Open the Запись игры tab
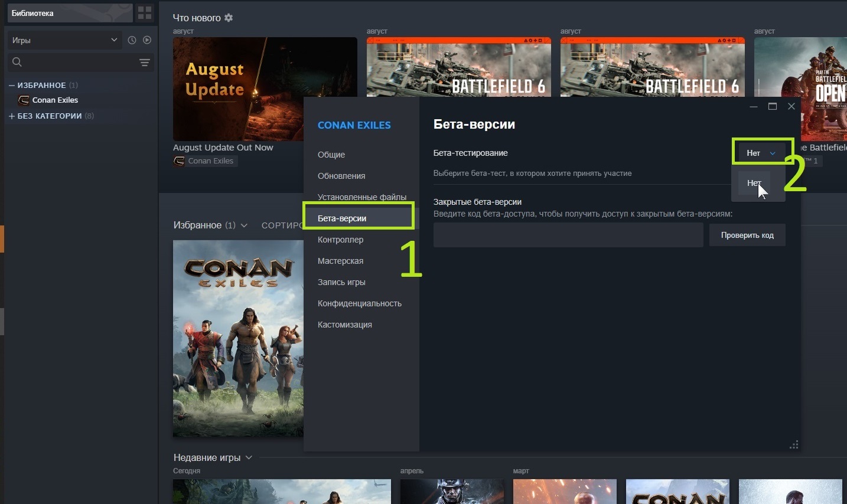847x504 pixels. [x=341, y=282]
